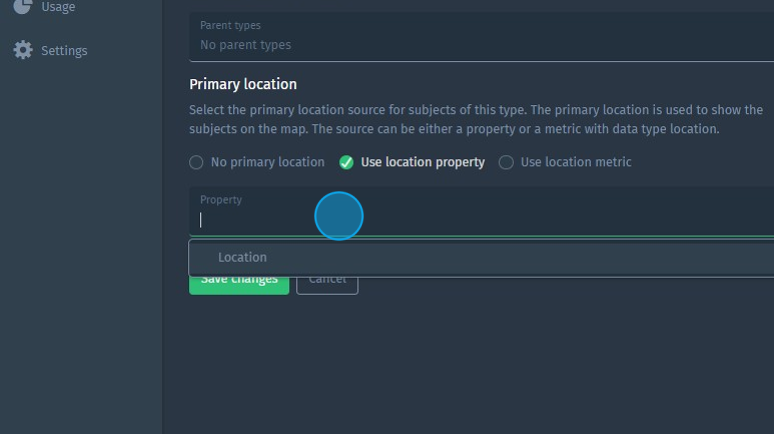Click the small 'Property' field label

click(x=221, y=200)
